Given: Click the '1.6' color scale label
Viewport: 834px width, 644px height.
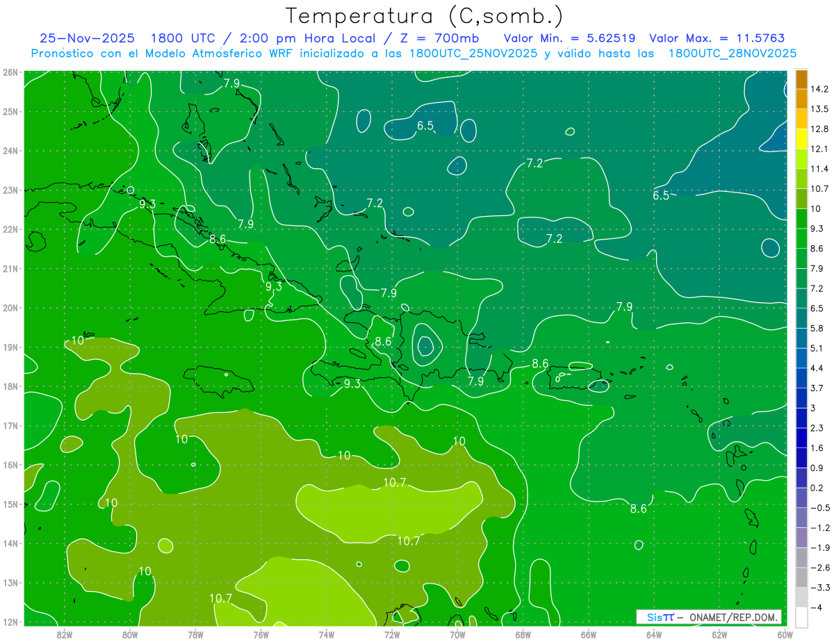Looking at the screenshot, I should (818, 448).
